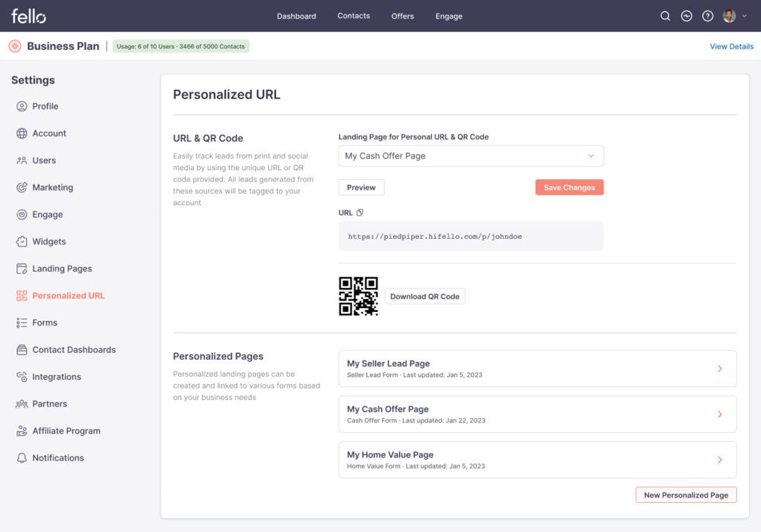
Task: Click the copy URL icon
Action: click(x=360, y=213)
